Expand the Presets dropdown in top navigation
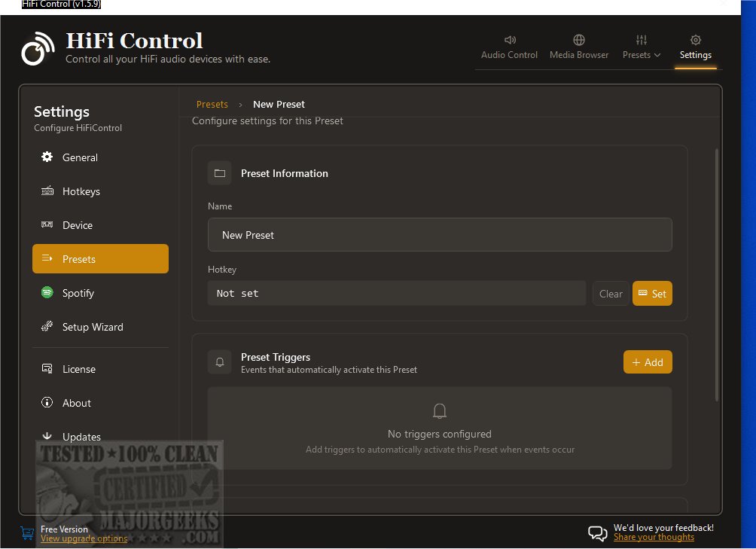This screenshot has width=756, height=549. pos(642,47)
